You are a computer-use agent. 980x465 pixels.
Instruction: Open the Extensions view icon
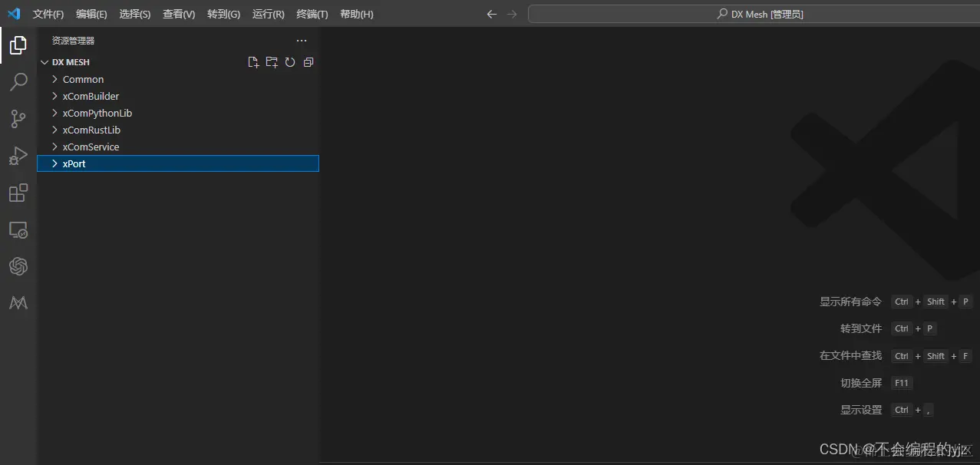pyautogui.click(x=18, y=193)
